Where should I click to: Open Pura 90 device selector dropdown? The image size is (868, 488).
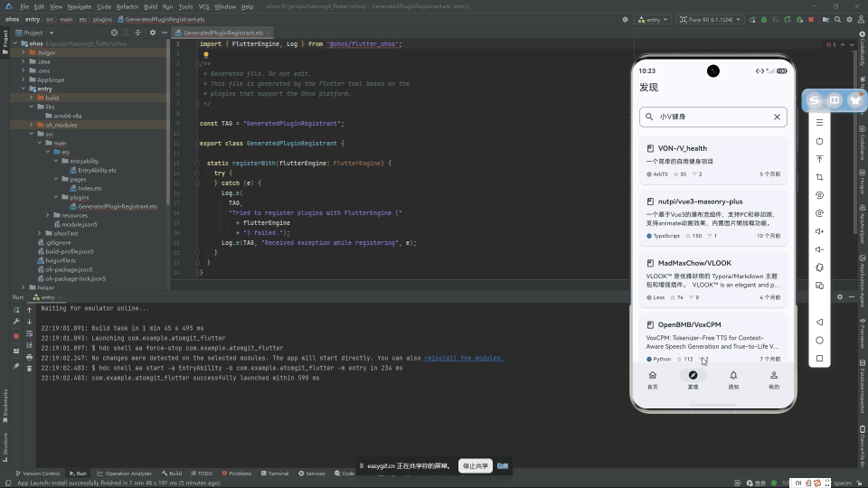[711, 19]
